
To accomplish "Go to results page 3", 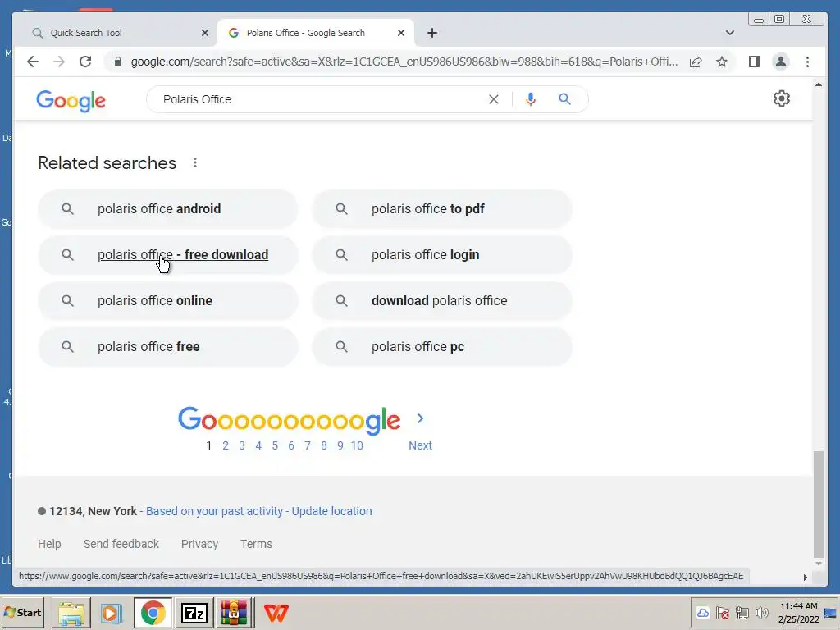I will [x=242, y=445].
